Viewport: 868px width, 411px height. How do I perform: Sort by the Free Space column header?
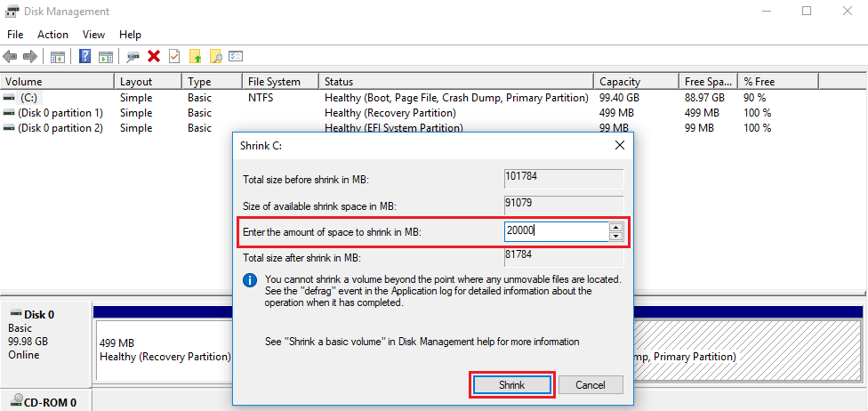(709, 82)
